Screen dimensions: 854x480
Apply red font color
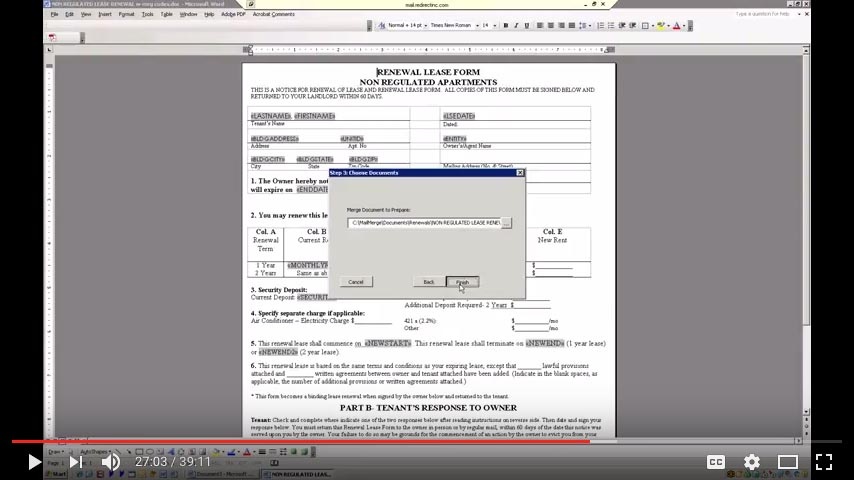coord(676,26)
